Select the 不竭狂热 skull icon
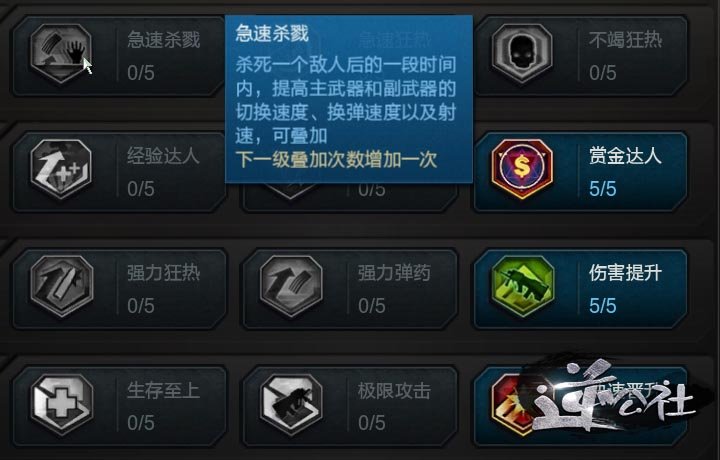Image resolution: width=720 pixels, height=460 pixels. click(522, 53)
